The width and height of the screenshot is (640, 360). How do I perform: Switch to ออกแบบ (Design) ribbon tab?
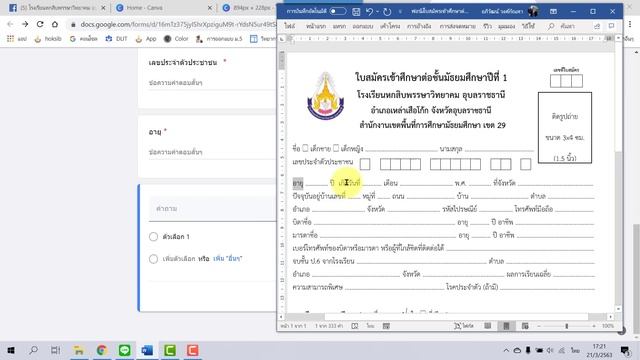(362, 26)
